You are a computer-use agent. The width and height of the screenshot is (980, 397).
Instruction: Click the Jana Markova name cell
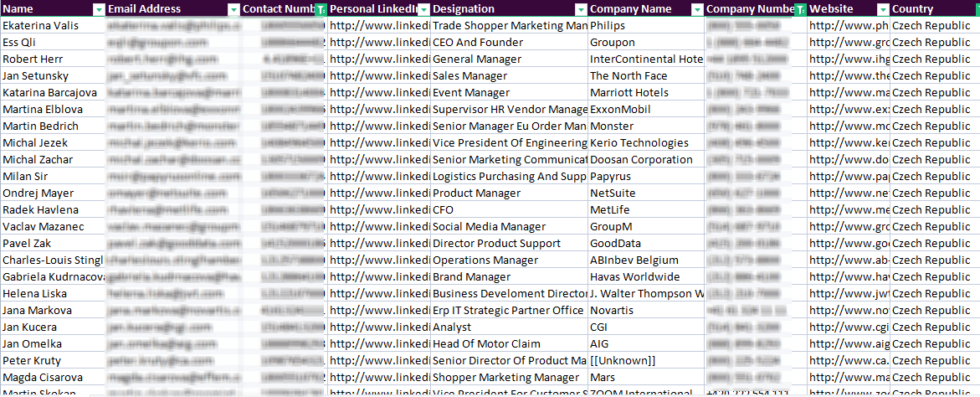point(53,310)
